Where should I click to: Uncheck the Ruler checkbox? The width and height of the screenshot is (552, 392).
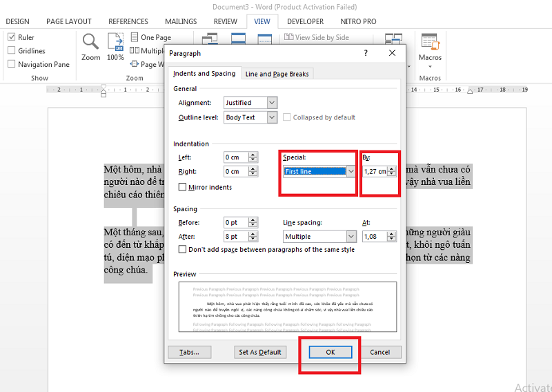point(12,37)
